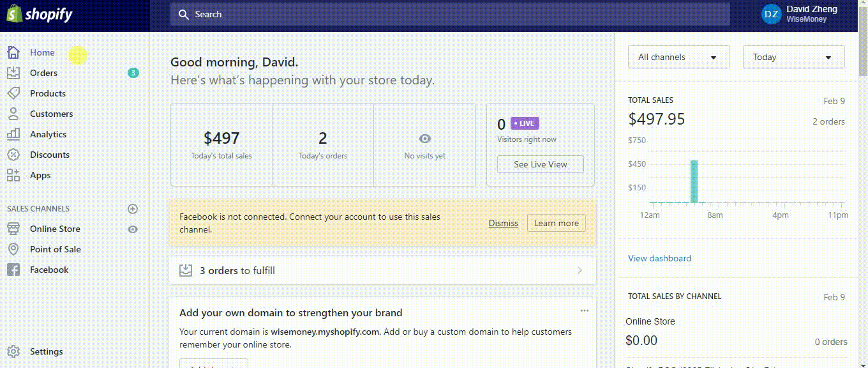This screenshot has height=368, width=868.
Task: Go to Home in sidebar
Action: tap(42, 52)
